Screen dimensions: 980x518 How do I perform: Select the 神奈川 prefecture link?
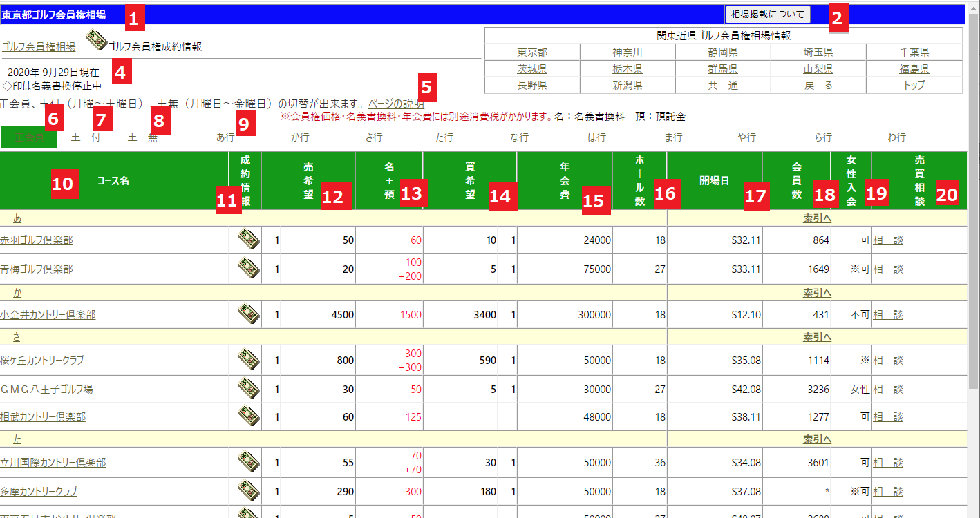point(628,52)
